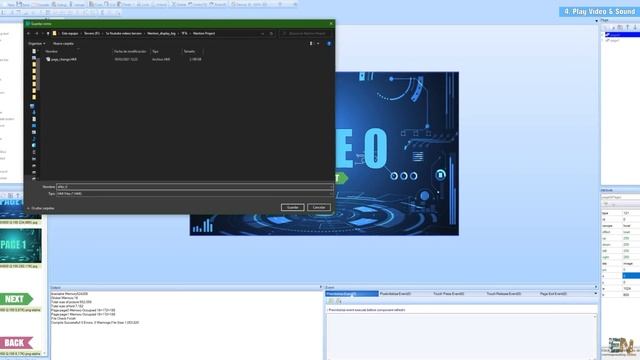This screenshot has width=640, height=360.
Task: Click the Output panel pin arrow
Action: (320, 287)
